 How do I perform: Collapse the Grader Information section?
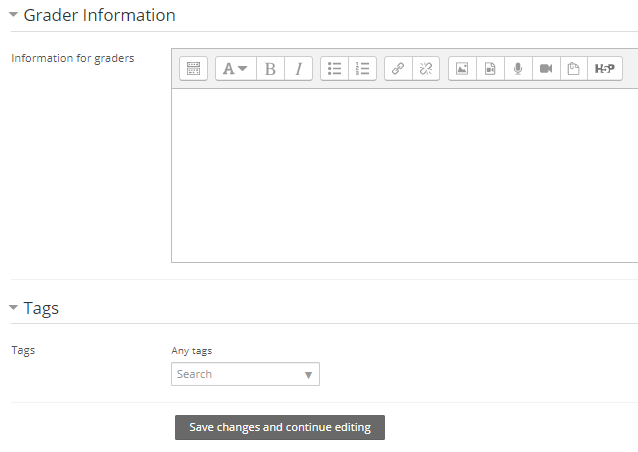click(x=13, y=15)
